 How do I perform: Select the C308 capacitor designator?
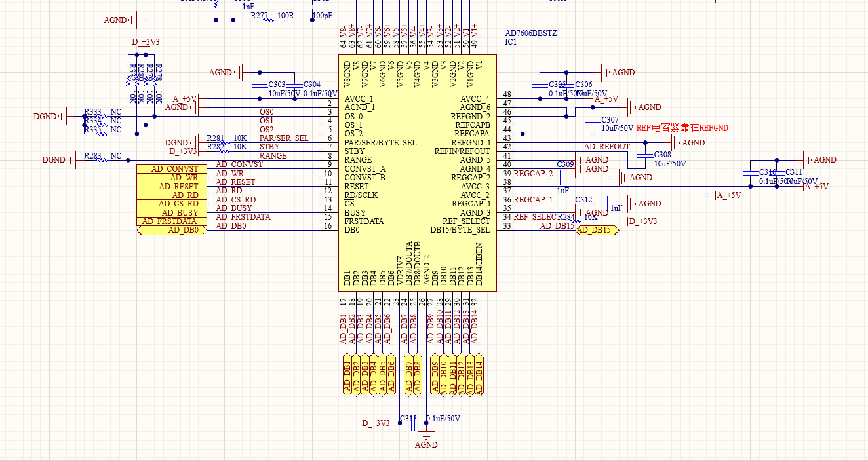(x=663, y=155)
